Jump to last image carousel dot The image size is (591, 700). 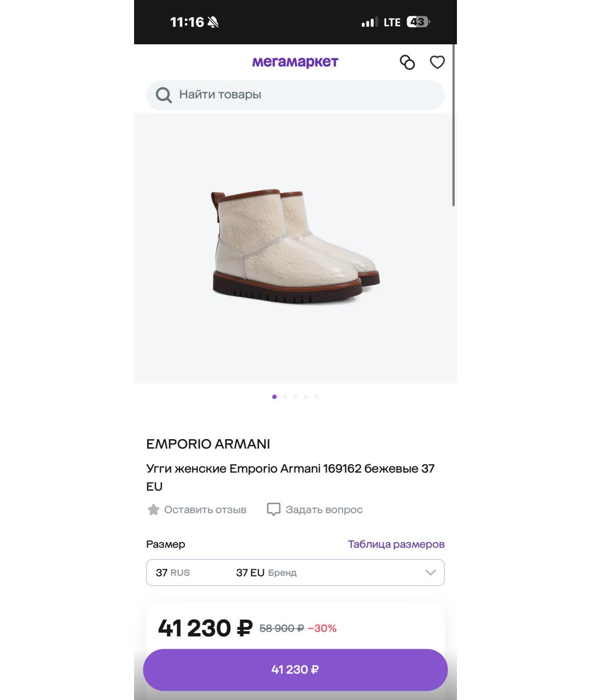pyautogui.click(x=316, y=397)
